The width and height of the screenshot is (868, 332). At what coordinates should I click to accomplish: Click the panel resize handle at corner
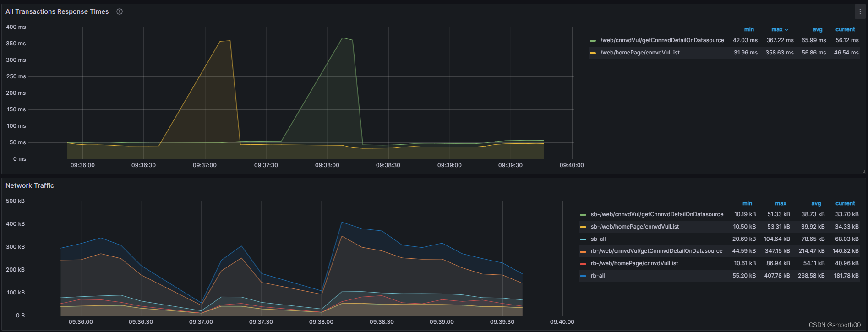click(863, 172)
